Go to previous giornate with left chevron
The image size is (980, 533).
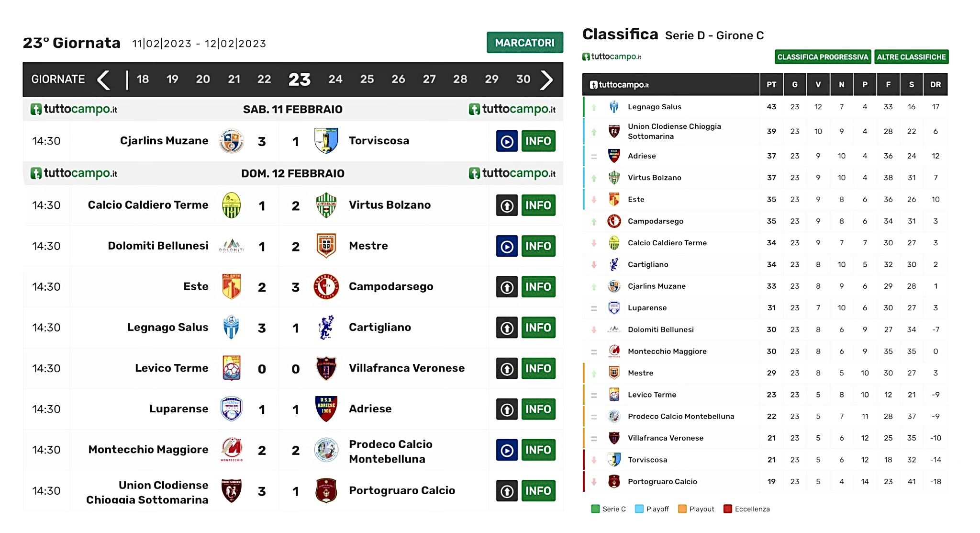104,79
